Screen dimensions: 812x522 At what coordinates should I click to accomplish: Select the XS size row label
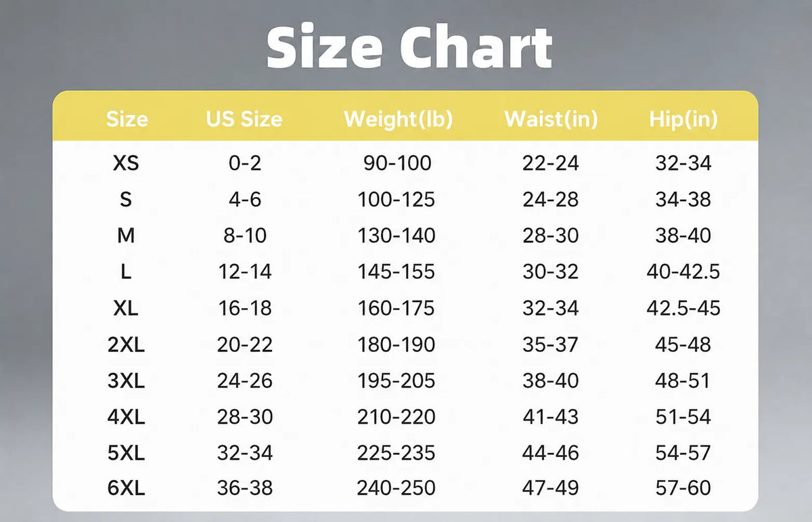coord(126,163)
